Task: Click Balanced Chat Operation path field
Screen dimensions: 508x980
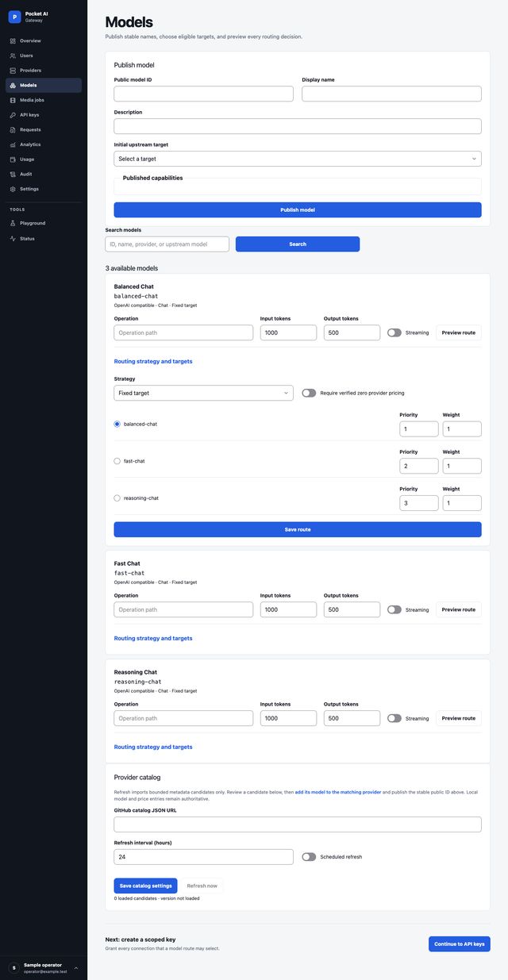Action: click(183, 332)
